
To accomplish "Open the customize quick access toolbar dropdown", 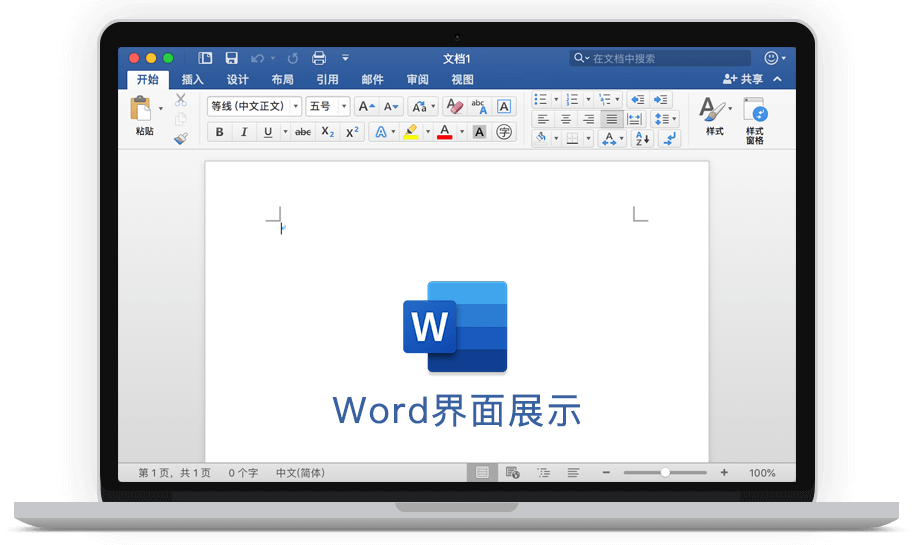I will 345,58.
